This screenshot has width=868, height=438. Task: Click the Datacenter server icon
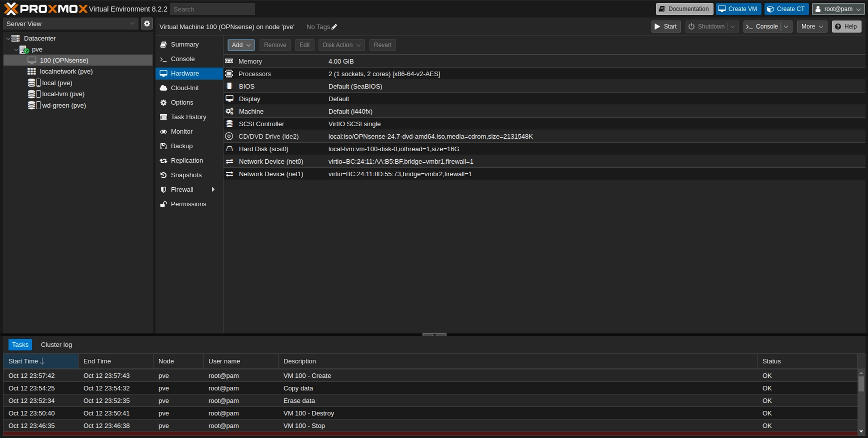pos(15,38)
